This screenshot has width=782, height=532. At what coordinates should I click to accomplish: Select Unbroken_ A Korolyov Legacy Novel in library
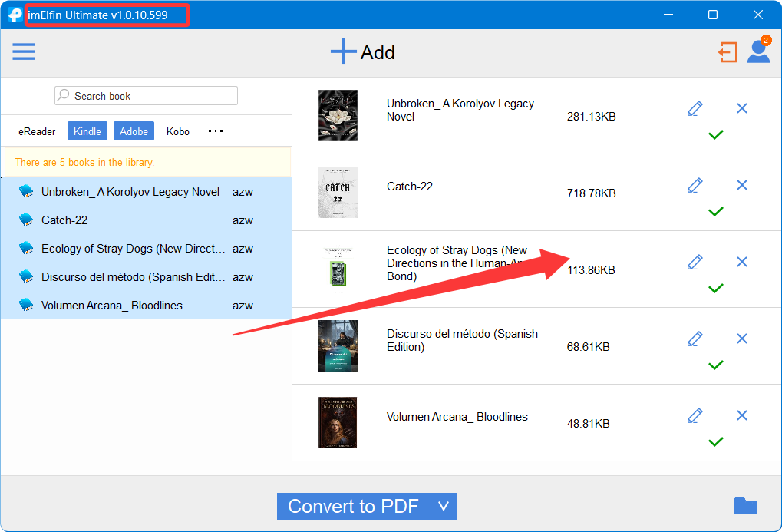pyautogui.click(x=147, y=192)
